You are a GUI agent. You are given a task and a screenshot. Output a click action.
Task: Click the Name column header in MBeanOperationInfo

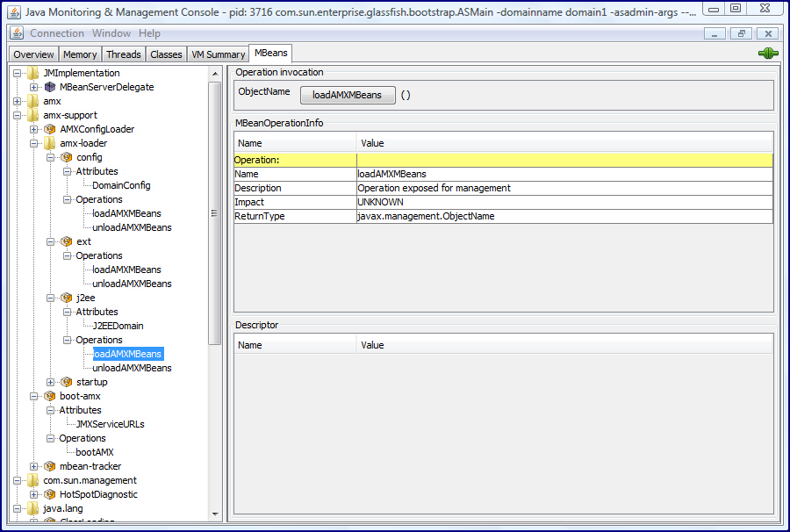295,143
